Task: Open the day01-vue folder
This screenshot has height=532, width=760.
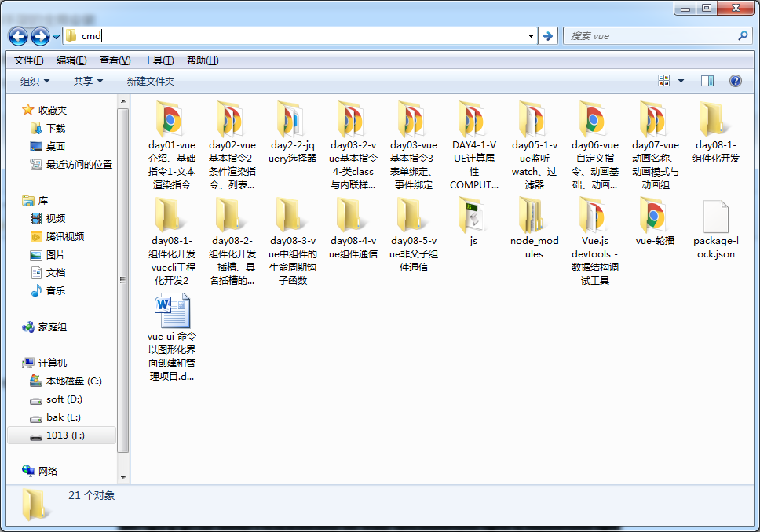Action: (171, 120)
